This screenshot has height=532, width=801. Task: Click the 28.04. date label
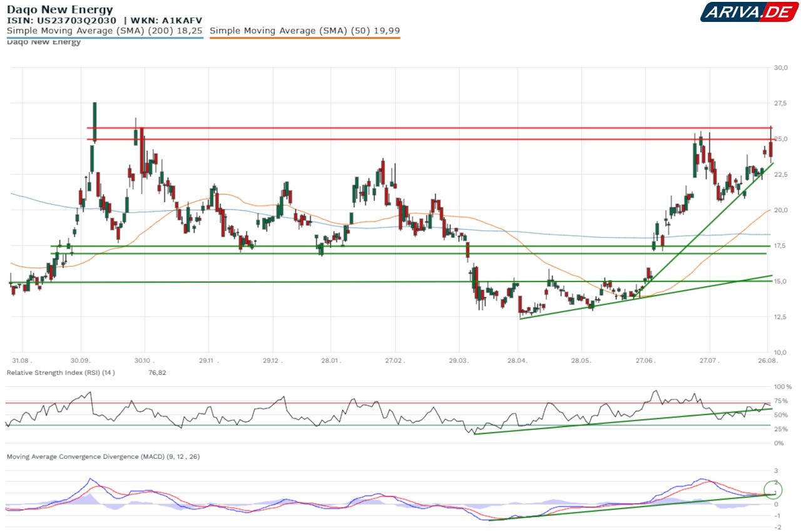[x=518, y=361]
